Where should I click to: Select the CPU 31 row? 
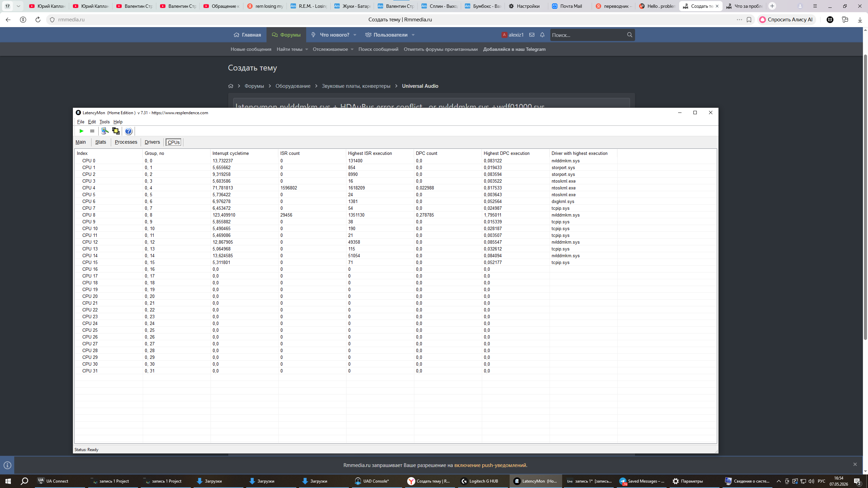(x=395, y=371)
